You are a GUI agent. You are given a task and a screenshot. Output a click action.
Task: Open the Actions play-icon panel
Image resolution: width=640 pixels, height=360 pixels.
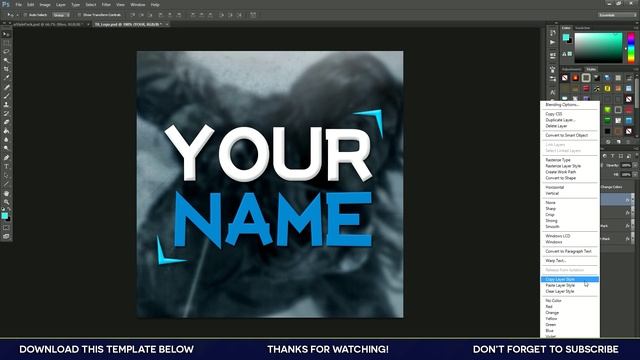553,42
